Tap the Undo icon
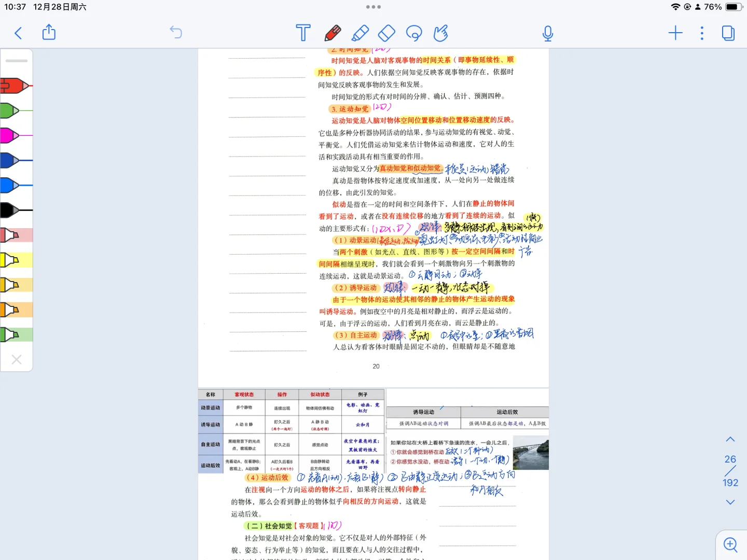Viewport: 747px width, 560px height. [x=176, y=32]
